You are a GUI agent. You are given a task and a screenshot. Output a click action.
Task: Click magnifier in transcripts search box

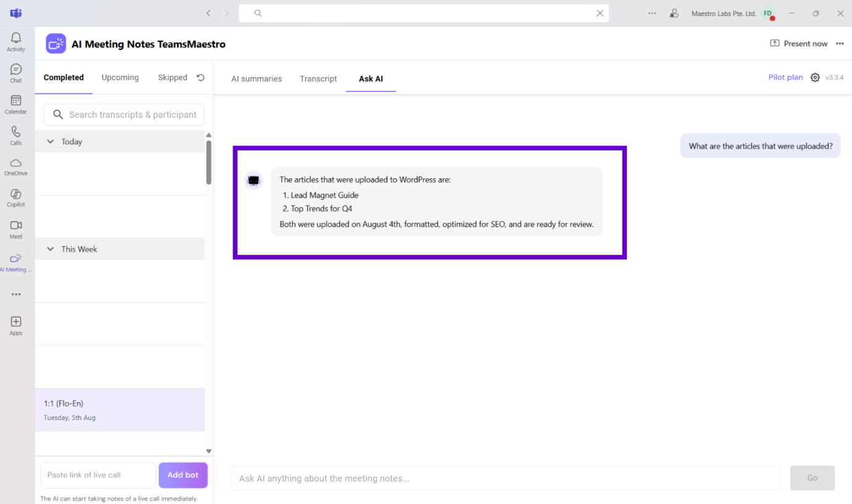tap(58, 115)
